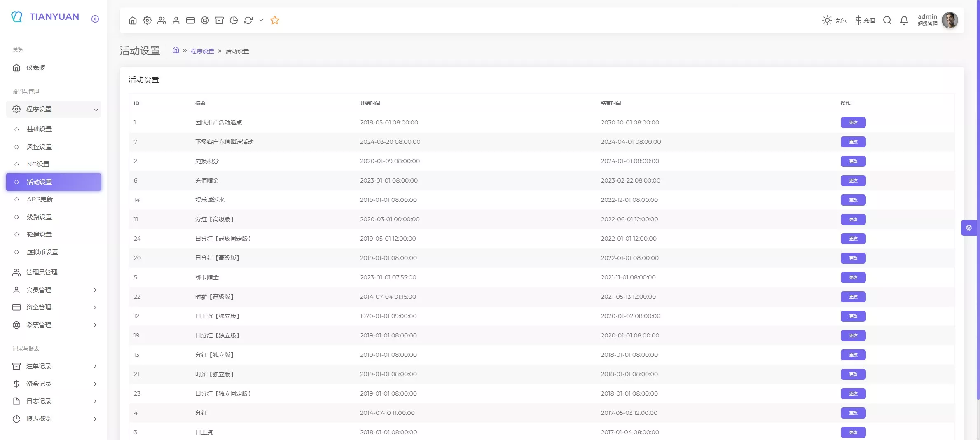Click the lifebuoy icon in top toolbar
The width and height of the screenshot is (980, 440).
205,20
